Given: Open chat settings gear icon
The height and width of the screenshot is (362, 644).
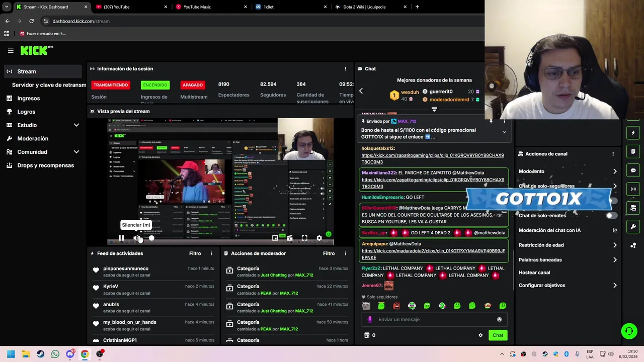Looking at the screenshot, I should [x=480, y=335].
